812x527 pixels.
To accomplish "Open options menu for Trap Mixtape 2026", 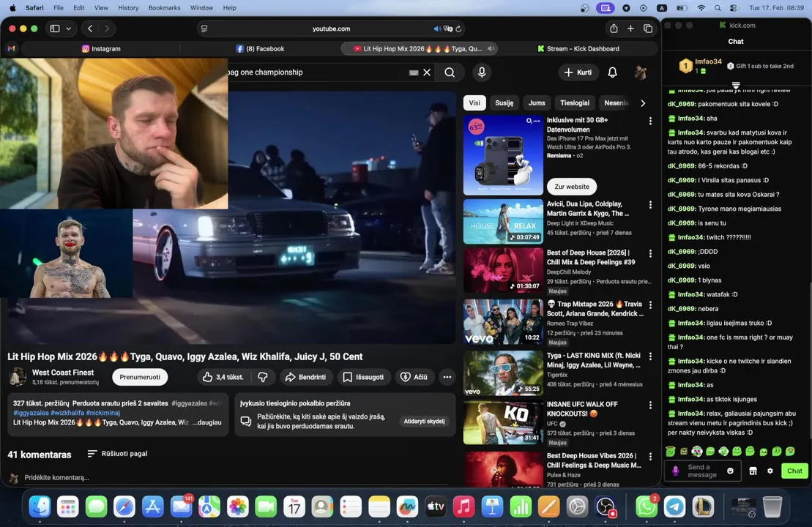I will pyautogui.click(x=650, y=305).
